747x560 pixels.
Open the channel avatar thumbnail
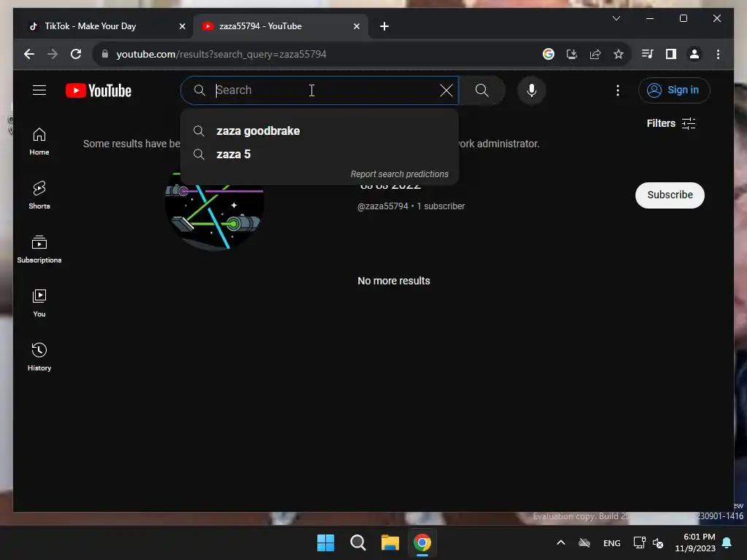(x=214, y=211)
